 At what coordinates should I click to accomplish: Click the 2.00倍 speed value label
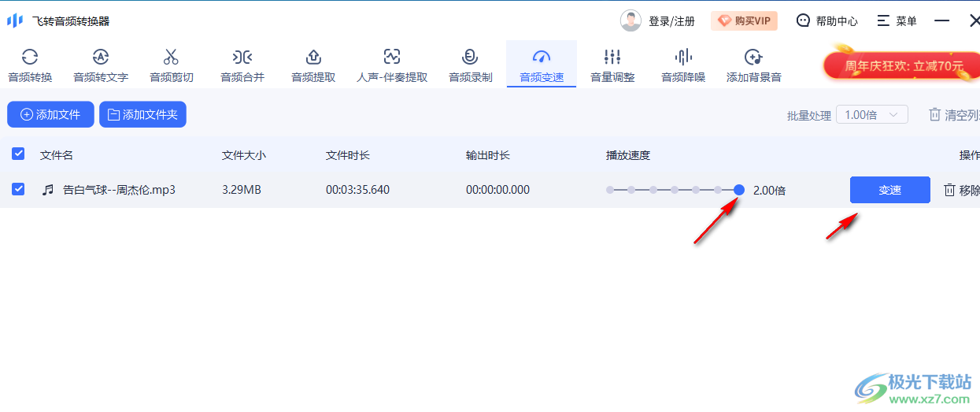(x=769, y=190)
